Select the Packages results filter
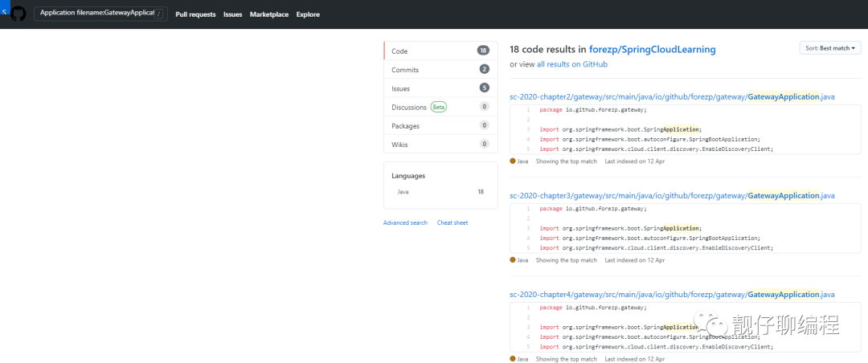 [440, 125]
